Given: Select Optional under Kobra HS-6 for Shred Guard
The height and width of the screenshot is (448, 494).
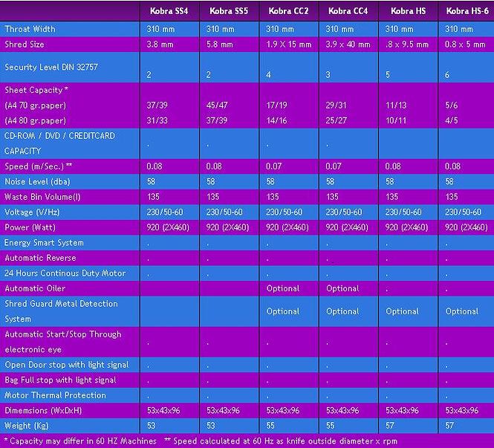Looking at the screenshot, I should coord(461,311).
